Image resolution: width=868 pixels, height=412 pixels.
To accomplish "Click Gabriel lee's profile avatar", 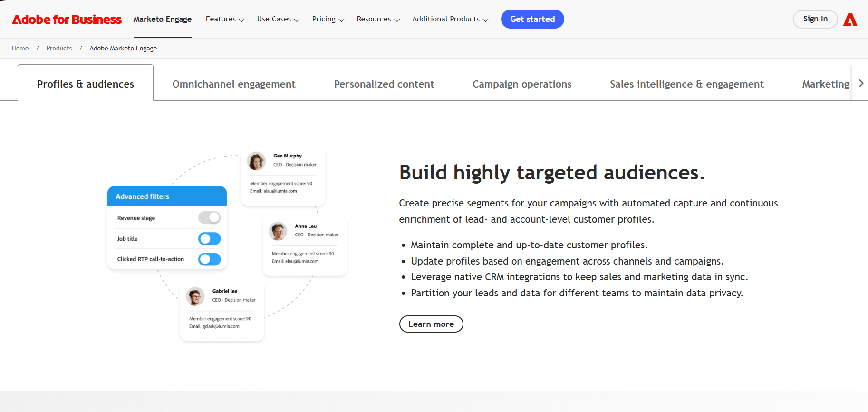I will point(195,296).
